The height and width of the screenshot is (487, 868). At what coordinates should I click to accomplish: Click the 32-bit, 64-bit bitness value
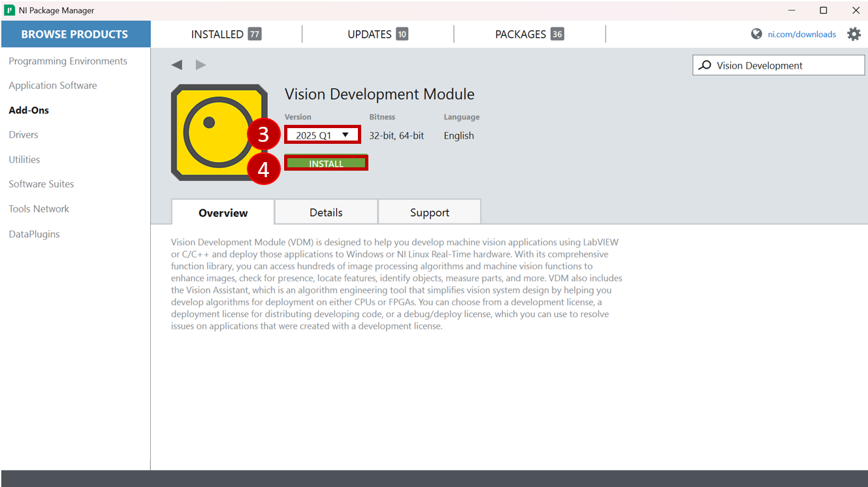[396, 136]
